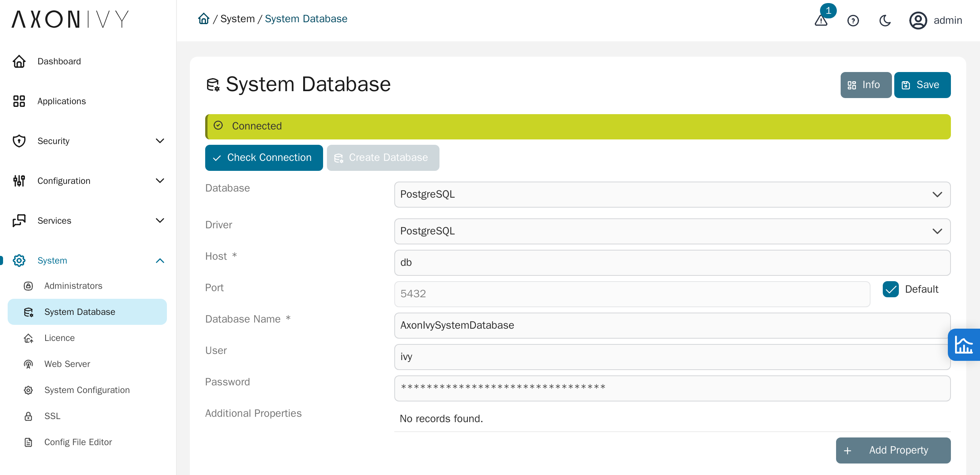Collapse the System menu chevron
Image resolution: width=980 pixels, height=475 pixels.
pos(160,260)
